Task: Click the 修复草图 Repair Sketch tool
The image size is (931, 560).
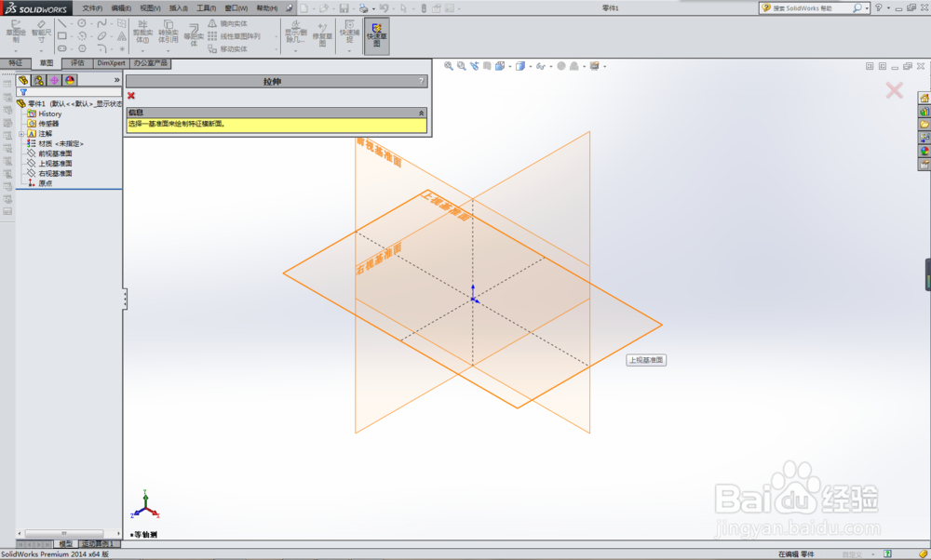Action: point(322,34)
